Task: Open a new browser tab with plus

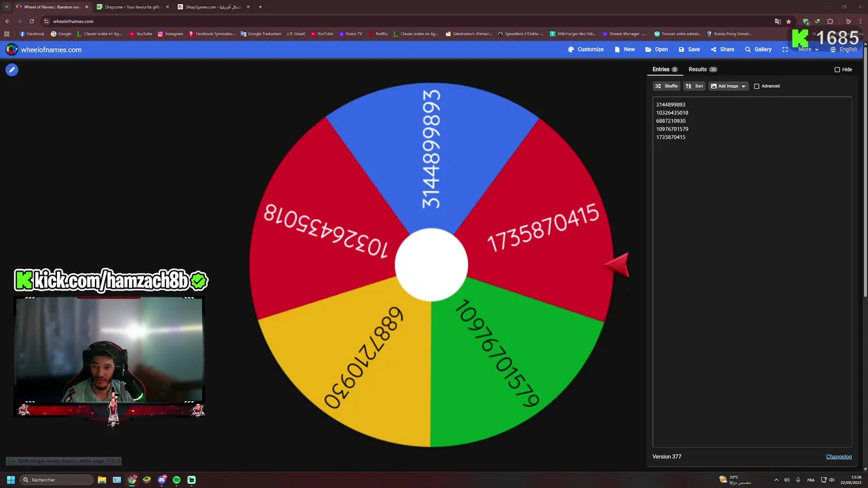Action: click(260, 7)
